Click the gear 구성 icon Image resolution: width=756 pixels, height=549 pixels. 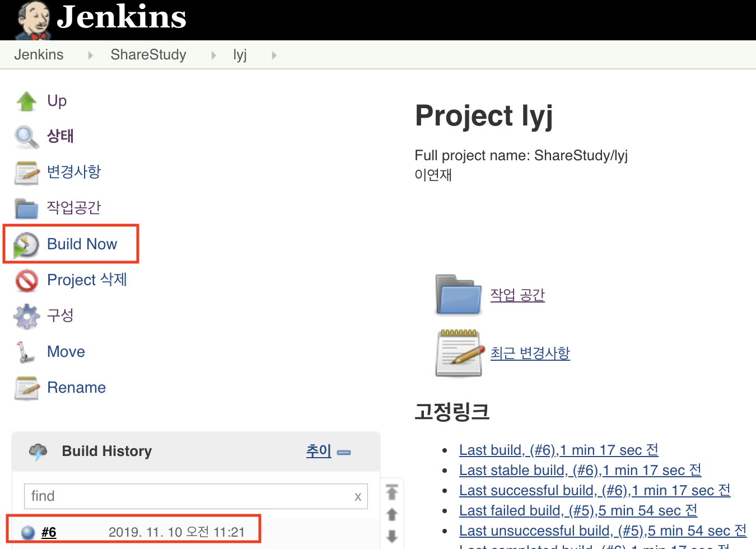point(27,317)
